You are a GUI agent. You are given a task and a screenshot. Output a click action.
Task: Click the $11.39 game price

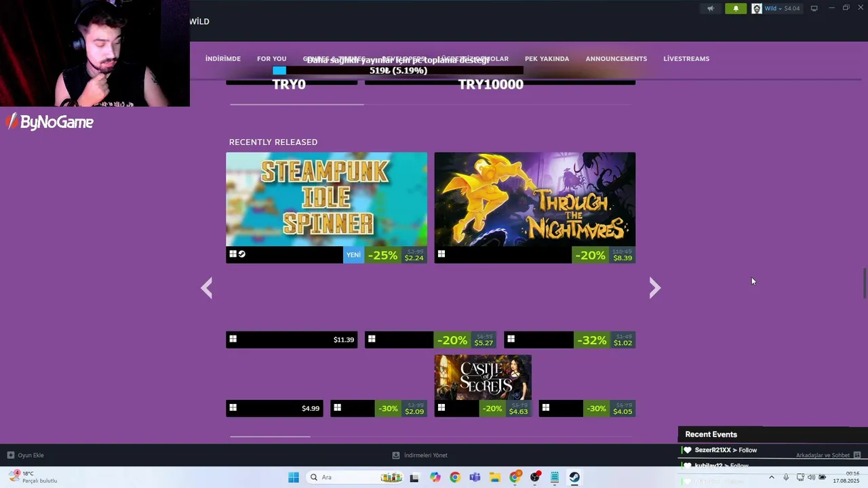tap(344, 340)
